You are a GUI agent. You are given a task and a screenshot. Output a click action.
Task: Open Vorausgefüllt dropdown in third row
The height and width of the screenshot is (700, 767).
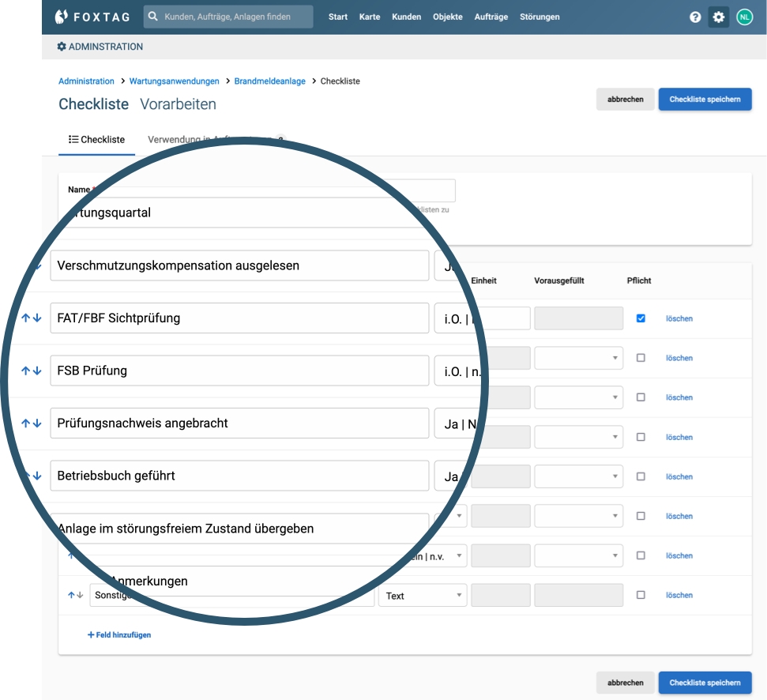[579, 397]
